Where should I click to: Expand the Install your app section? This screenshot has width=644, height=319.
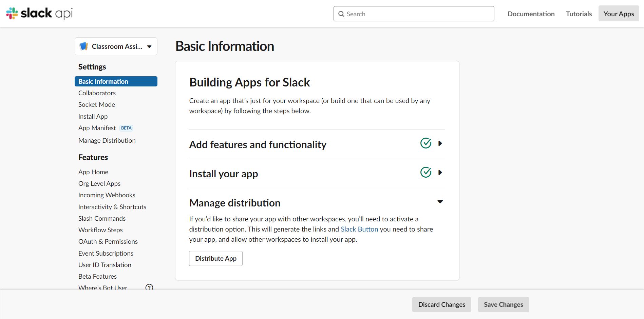coord(440,173)
